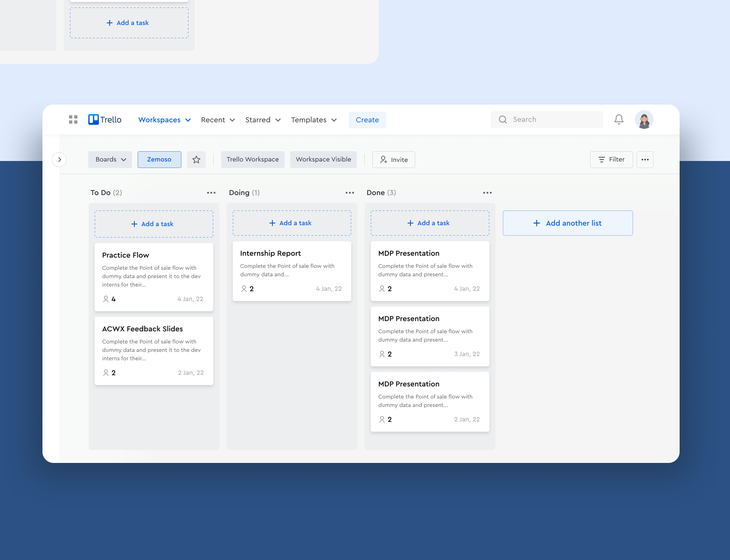Open the Trello apps grid icon
Image resolution: width=730 pixels, height=560 pixels.
pos(73,119)
